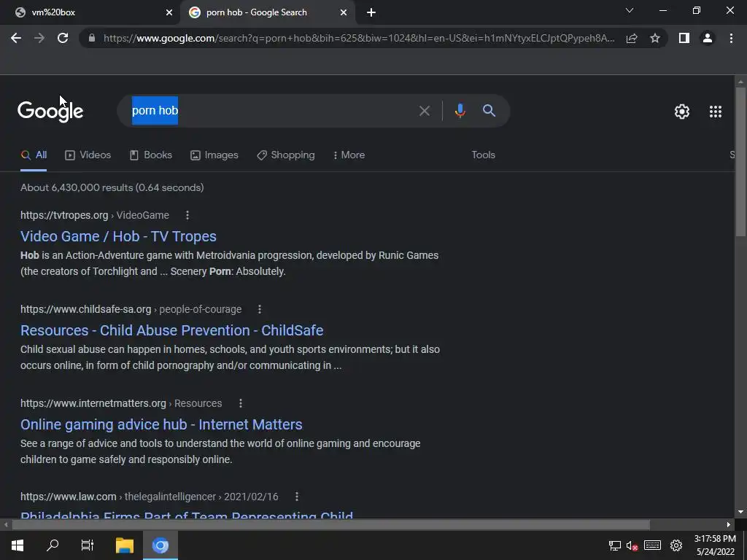Open the taskbar clock and date
The image size is (747, 560).
(x=715, y=545)
